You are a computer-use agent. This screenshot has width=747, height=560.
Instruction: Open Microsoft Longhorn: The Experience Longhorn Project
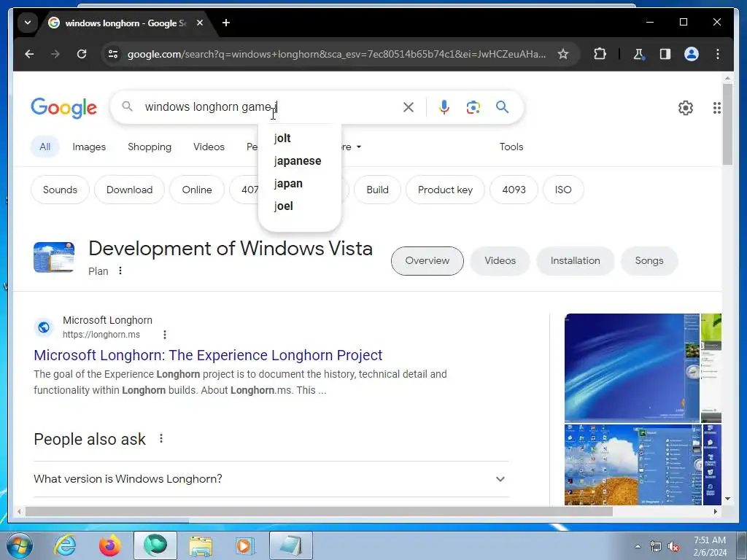tap(208, 355)
